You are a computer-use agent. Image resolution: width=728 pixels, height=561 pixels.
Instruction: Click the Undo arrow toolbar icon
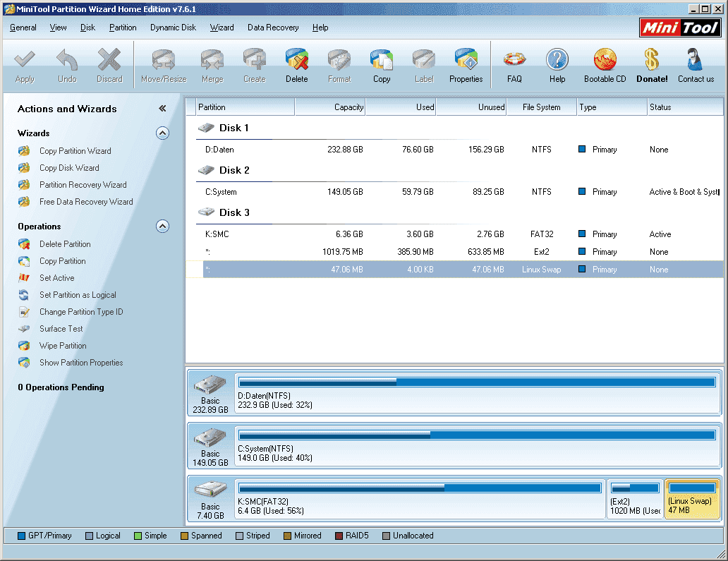(x=67, y=60)
